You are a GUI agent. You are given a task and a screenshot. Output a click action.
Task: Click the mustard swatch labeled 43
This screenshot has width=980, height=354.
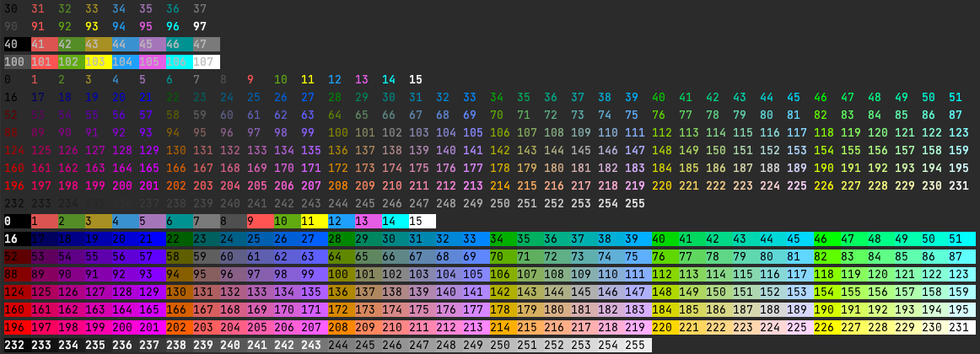[x=99, y=45]
